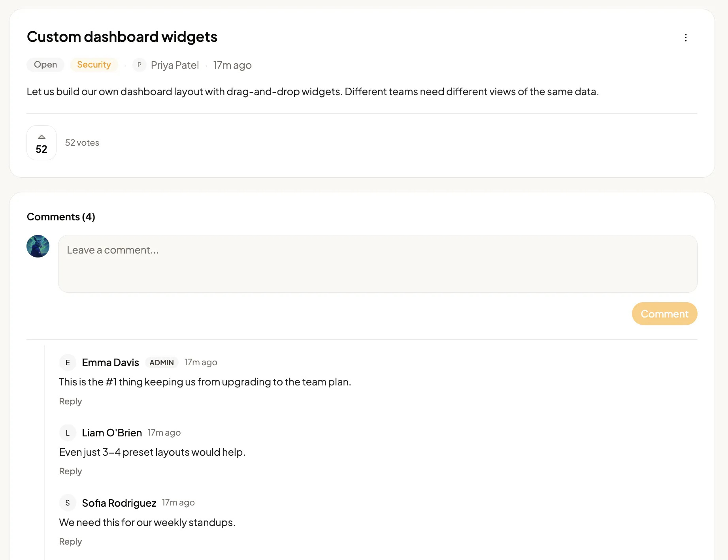Viewport: 728px width, 560px height.
Task: Open Liam O'Brien's profile name
Action: pos(112,433)
